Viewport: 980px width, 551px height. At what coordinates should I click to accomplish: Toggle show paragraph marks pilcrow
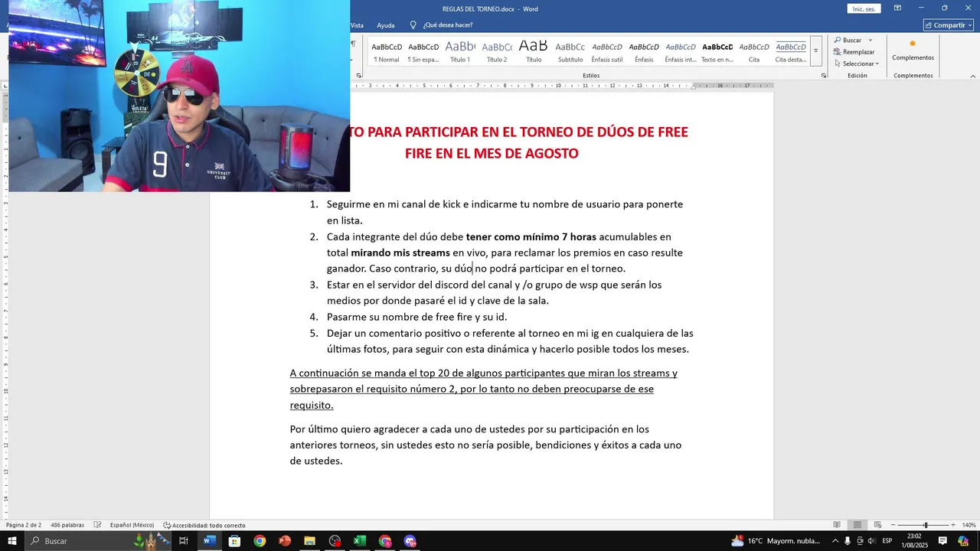(x=353, y=44)
